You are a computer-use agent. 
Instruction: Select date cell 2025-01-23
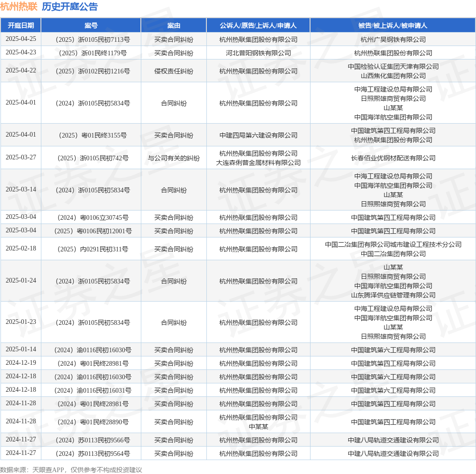(x=20, y=322)
